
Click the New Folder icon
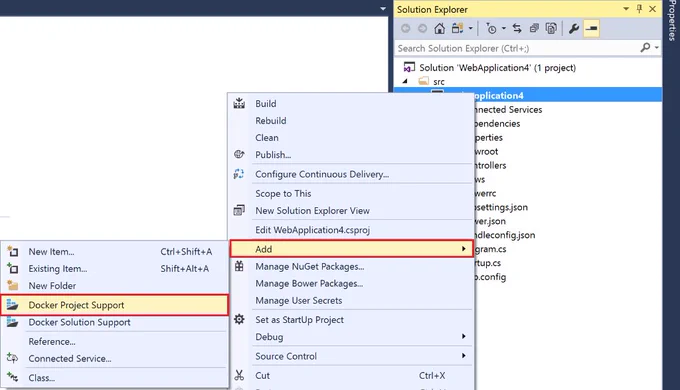pos(13,285)
